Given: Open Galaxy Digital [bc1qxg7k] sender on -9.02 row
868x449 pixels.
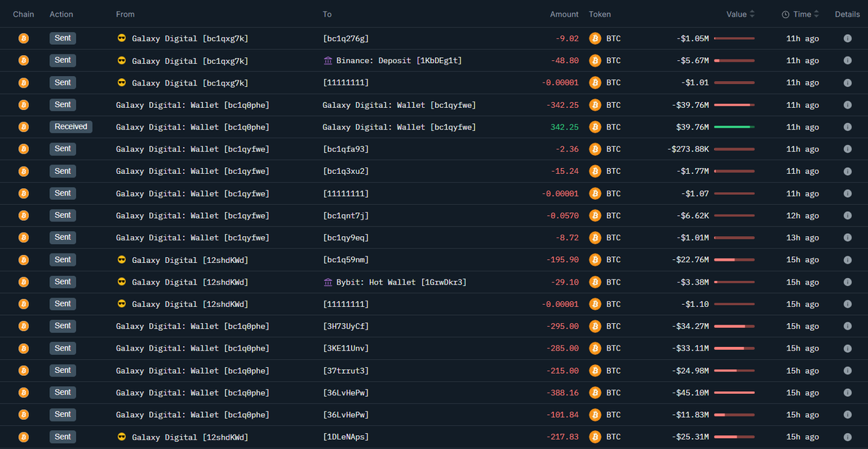Looking at the screenshot, I should point(190,38).
